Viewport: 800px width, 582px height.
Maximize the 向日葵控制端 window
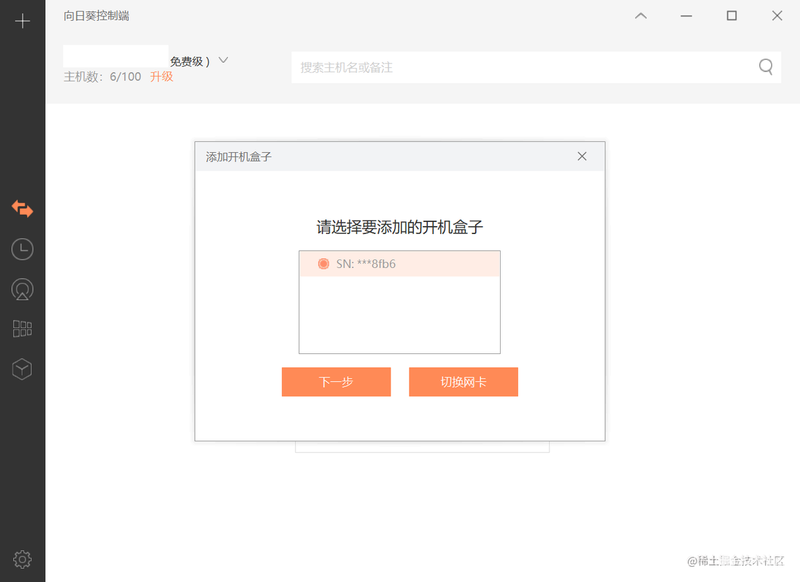732,16
